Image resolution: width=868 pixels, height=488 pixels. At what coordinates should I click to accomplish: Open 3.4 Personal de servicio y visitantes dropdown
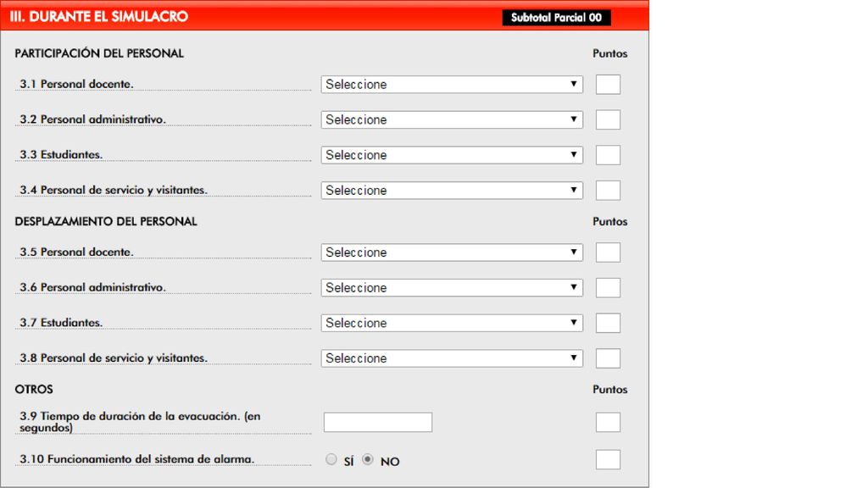[452, 191]
